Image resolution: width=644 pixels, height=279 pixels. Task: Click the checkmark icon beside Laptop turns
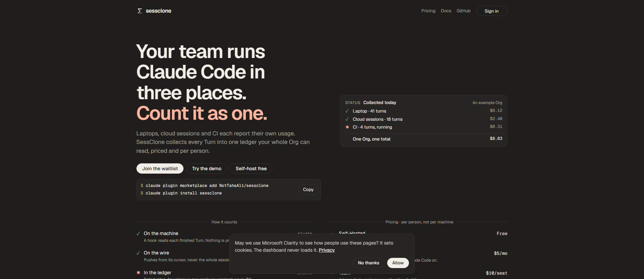(347, 111)
